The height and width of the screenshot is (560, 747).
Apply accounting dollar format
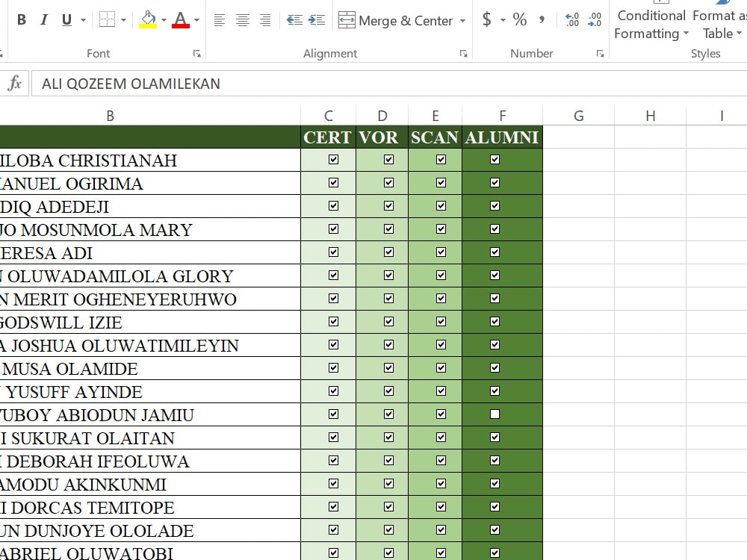point(486,19)
